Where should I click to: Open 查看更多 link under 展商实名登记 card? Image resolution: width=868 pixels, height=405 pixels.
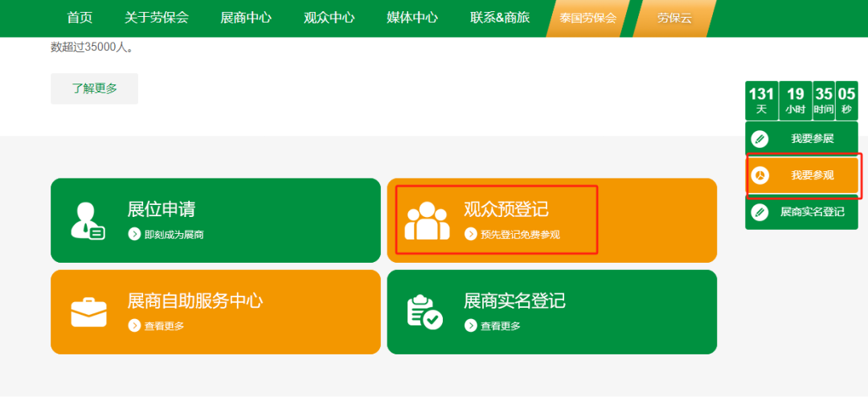[x=501, y=326]
